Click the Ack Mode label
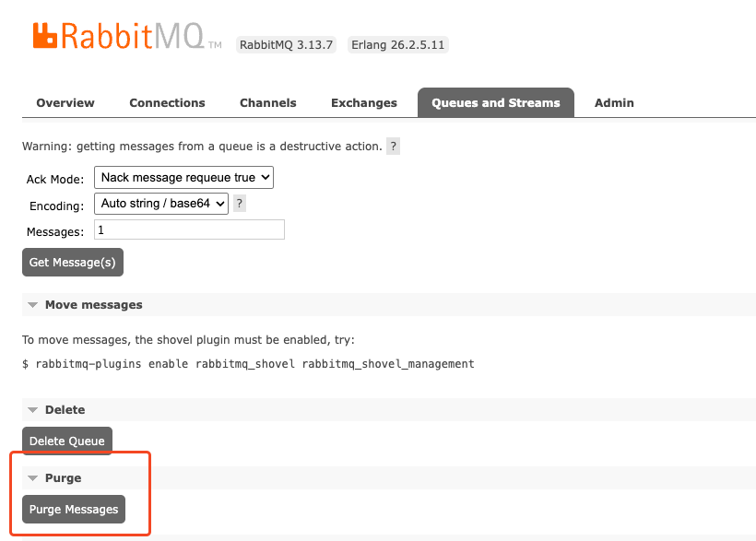The width and height of the screenshot is (756, 541). click(x=55, y=180)
